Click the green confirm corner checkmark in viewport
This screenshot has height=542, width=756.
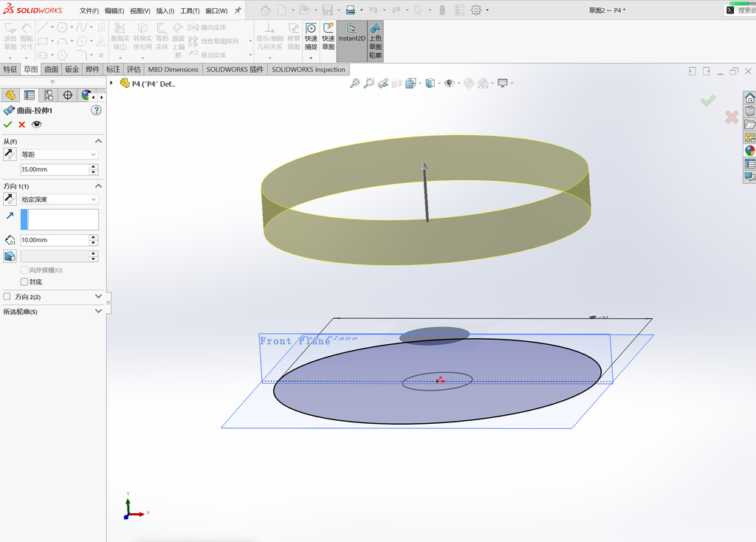(708, 100)
